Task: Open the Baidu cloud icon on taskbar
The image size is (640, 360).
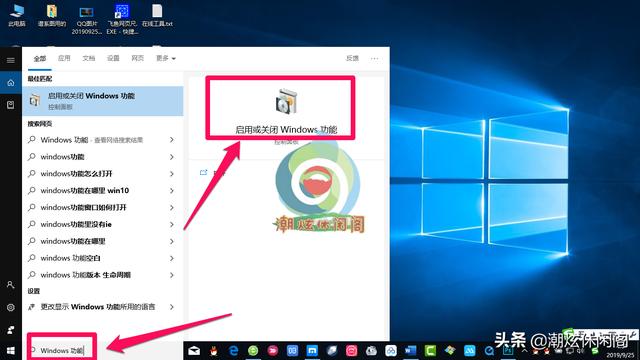Action: click(x=391, y=351)
